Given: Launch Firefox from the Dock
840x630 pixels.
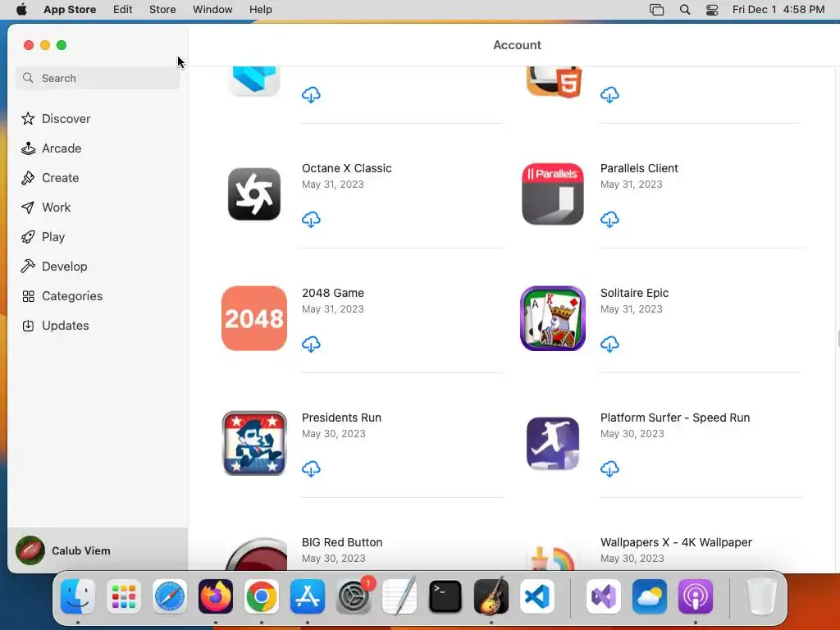Looking at the screenshot, I should (216, 596).
